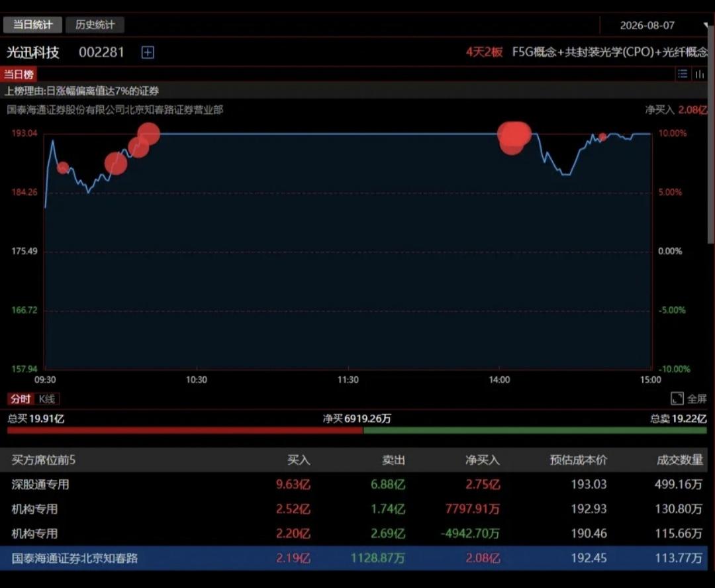
Task: Add 光迅科技 to watchlist with plus icon
Action: [x=148, y=52]
